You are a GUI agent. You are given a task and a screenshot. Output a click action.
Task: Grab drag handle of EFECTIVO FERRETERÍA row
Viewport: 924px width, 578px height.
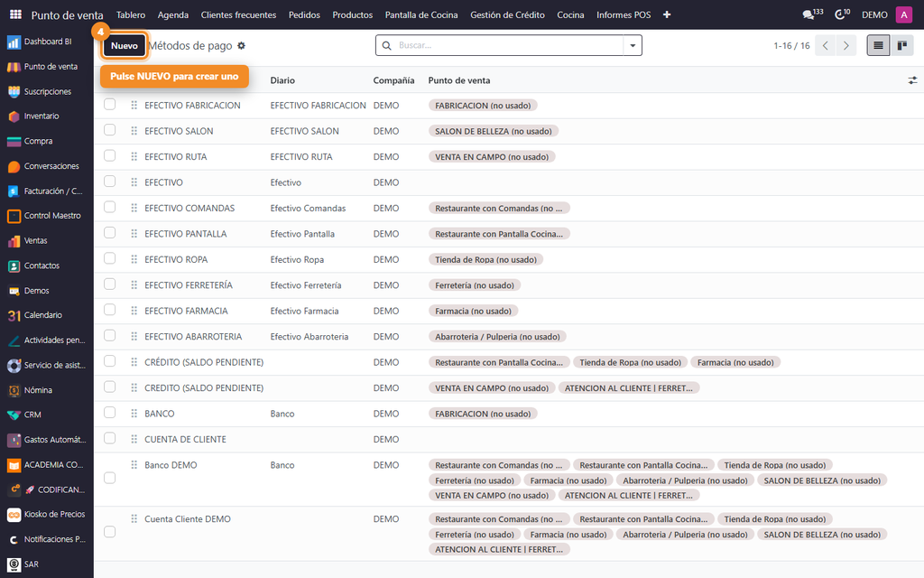pos(134,284)
